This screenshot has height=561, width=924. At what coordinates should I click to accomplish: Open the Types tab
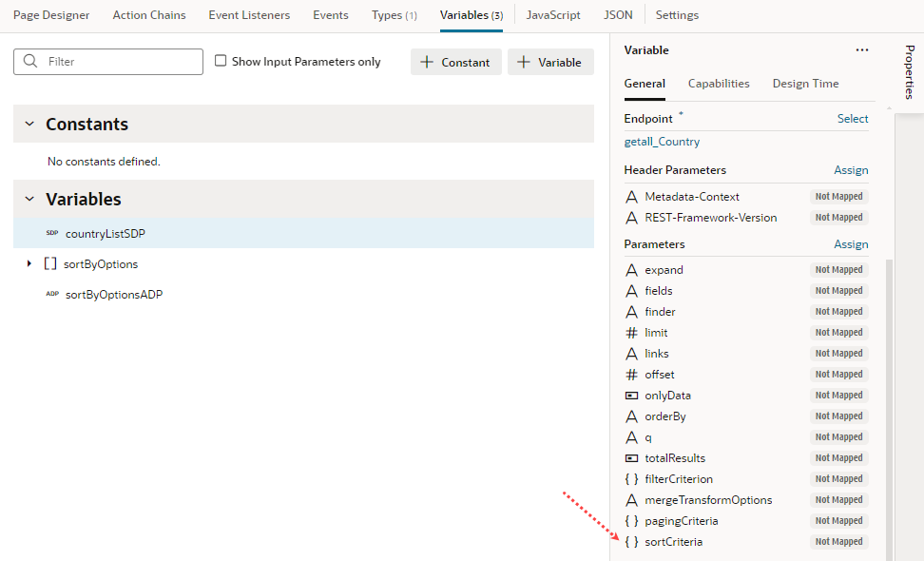click(395, 15)
